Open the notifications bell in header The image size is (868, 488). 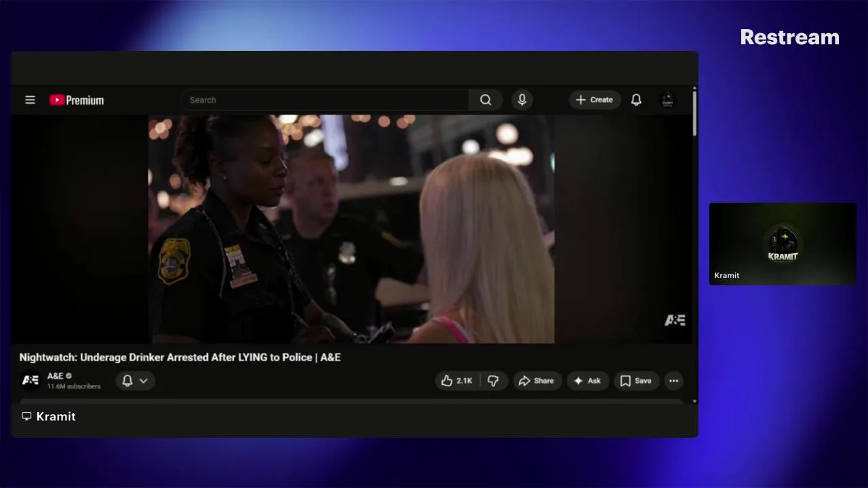(x=636, y=100)
